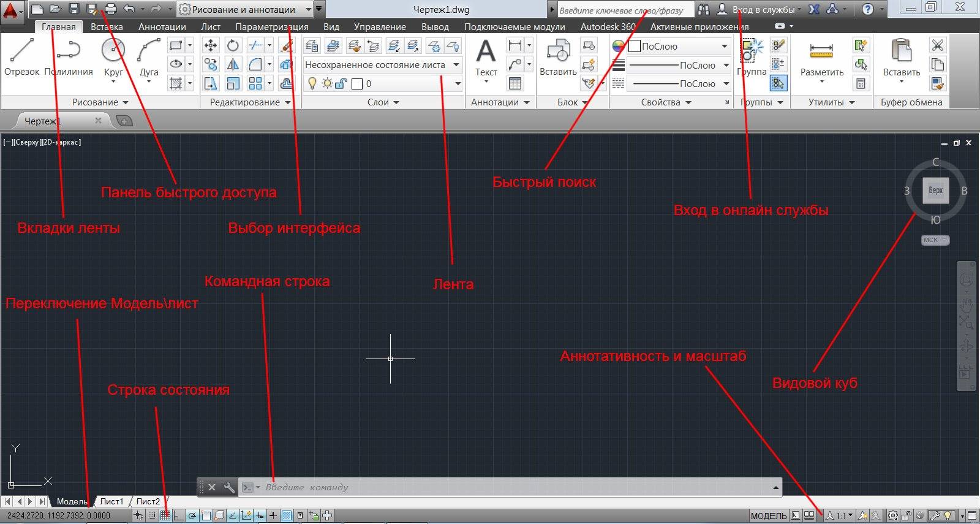Switch to the Аннотации ribbon tab

pyautogui.click(x=162, y=27)
